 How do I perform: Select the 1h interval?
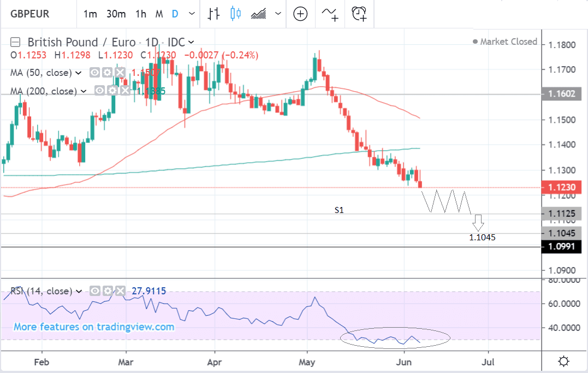pos(141,14)
